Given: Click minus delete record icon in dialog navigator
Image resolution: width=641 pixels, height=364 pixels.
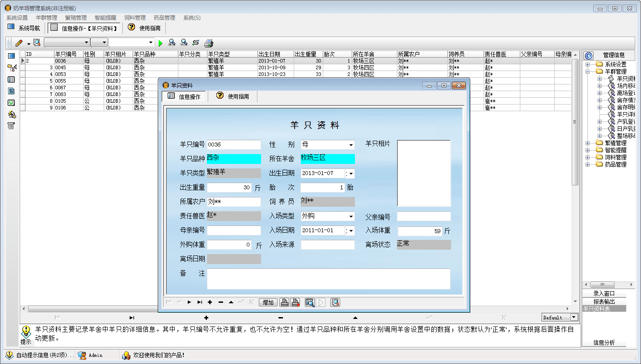Looking at the screenshot, I should coord(221,302).
